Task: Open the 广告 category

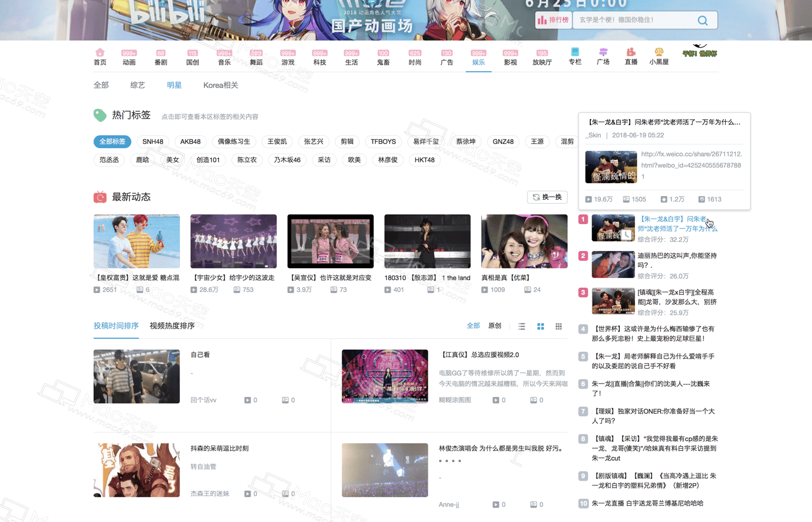Action: point(447,58)
